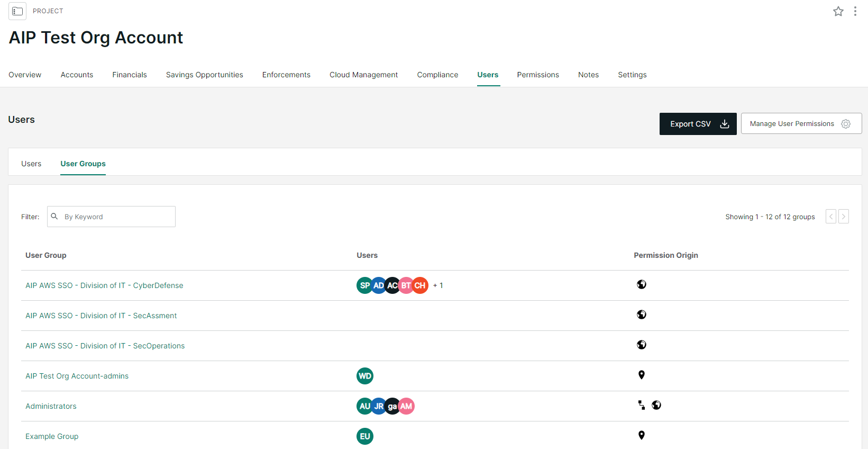Click the EU user avatar in Example Group
868x449 pixels.
(x=365, y=436)
